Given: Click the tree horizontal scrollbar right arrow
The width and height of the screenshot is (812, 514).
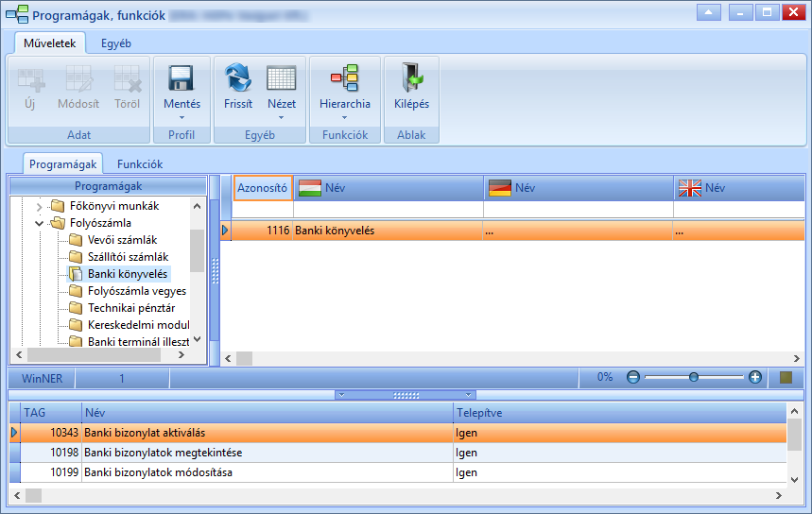Looking at the screenshot, I should click(181, 355).
